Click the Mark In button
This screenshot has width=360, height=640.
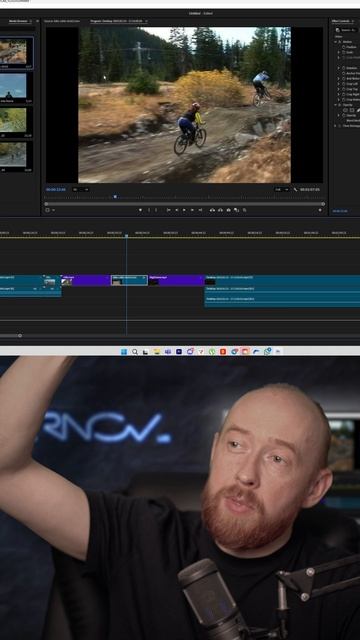click(x=149, y=210)
